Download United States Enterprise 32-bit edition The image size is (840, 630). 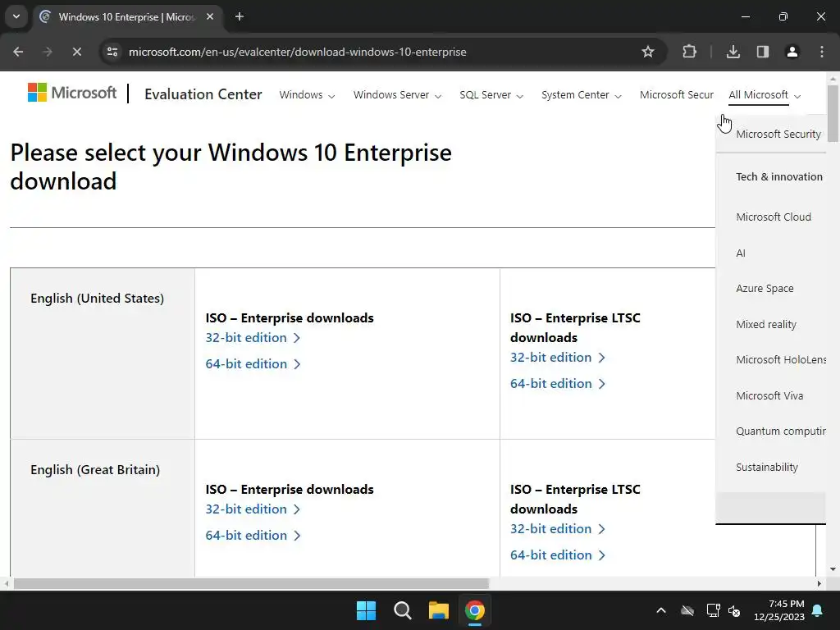pos(253,337)
